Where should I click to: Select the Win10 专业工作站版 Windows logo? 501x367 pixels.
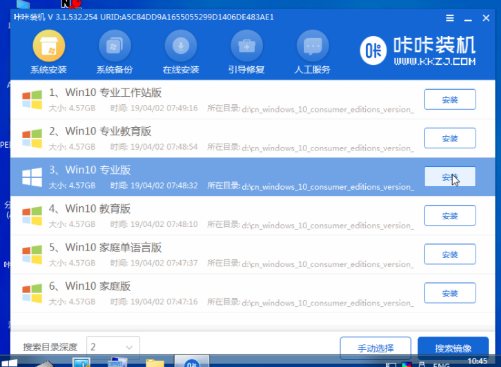point(32,100)
